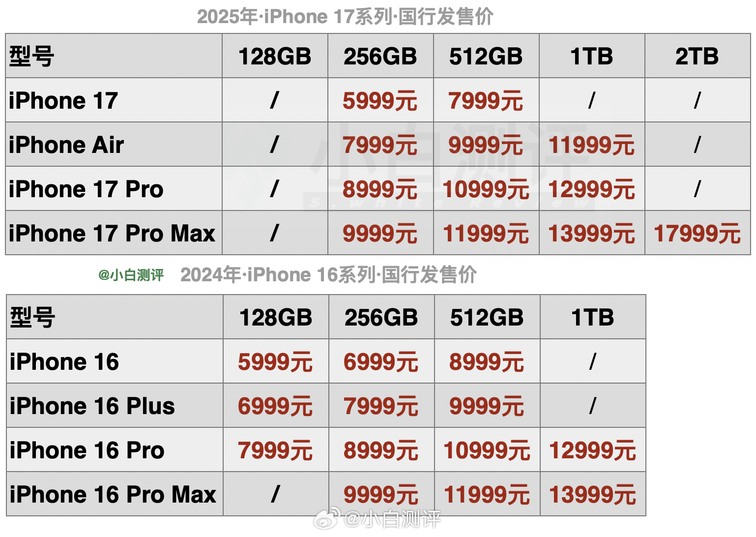This screenshot has height=537, width=756.
Task: Click the iPhone 17 Pro Max 17999元 price
Action: tap(697, 233)
